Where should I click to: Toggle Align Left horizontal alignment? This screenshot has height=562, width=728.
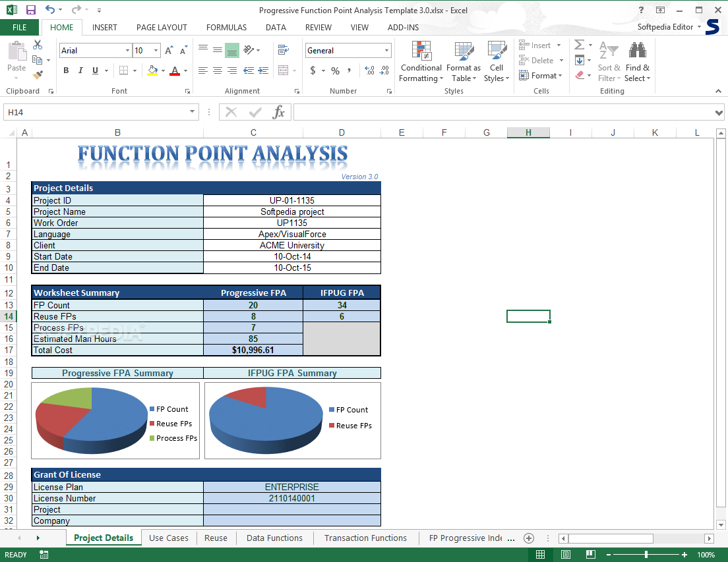[203, 70]
